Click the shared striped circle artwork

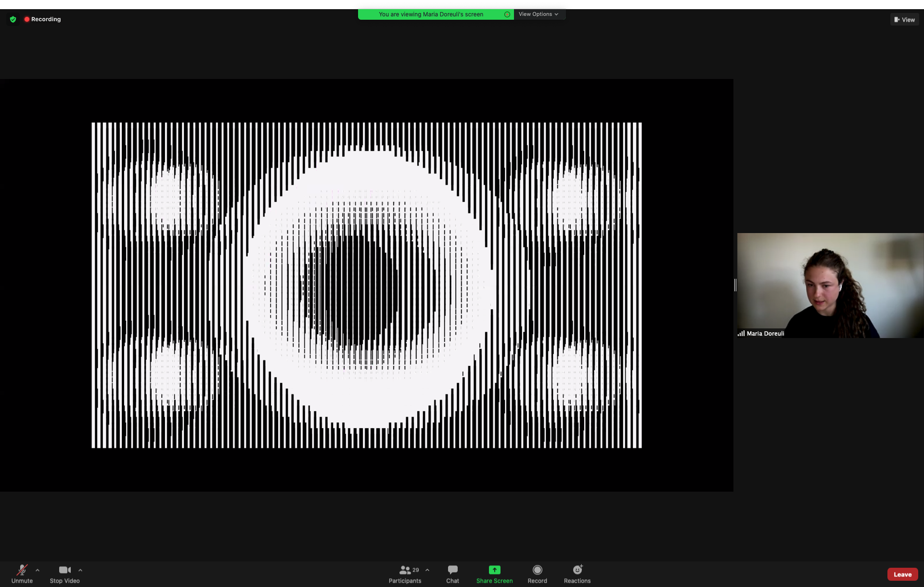[366, 285]
